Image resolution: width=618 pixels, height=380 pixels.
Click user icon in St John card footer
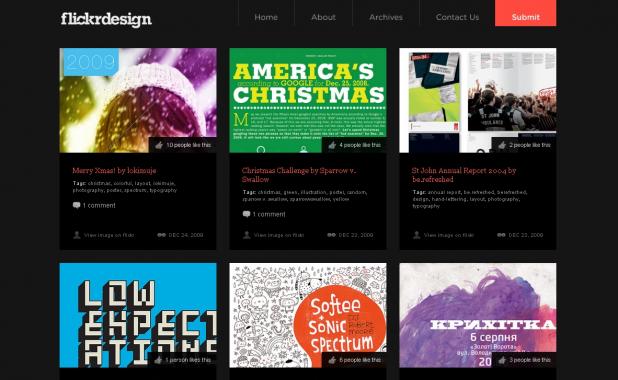(x=417, y=235)
